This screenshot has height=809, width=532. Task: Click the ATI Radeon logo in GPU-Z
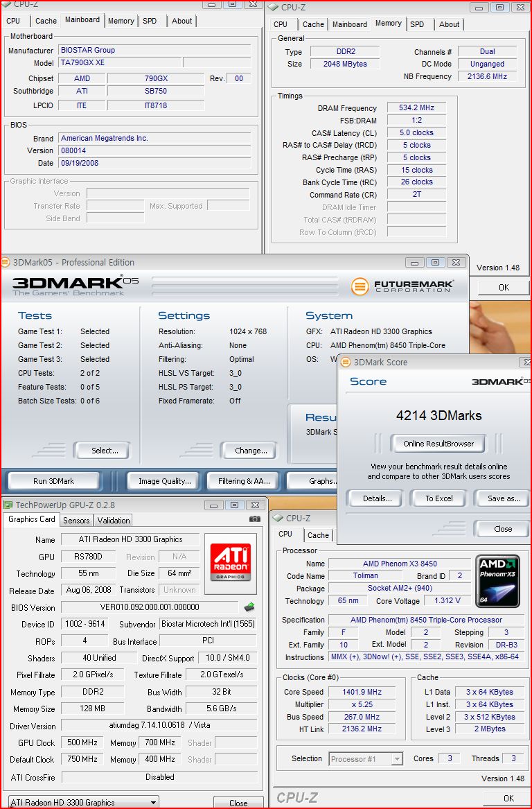click(231, 564)
